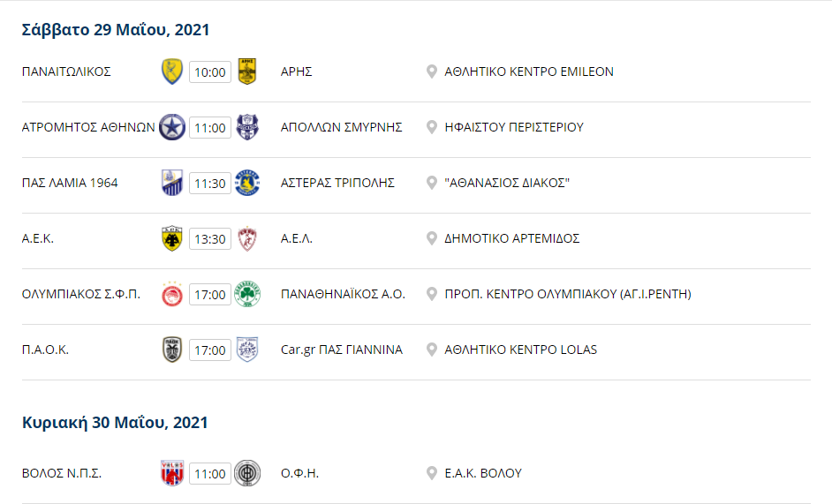
Task: Click the location pin beside ΑΘΛΗΤΙΚΟ ΚΕΝΤΡΟ EMILEON
Action: pos(432,71)
